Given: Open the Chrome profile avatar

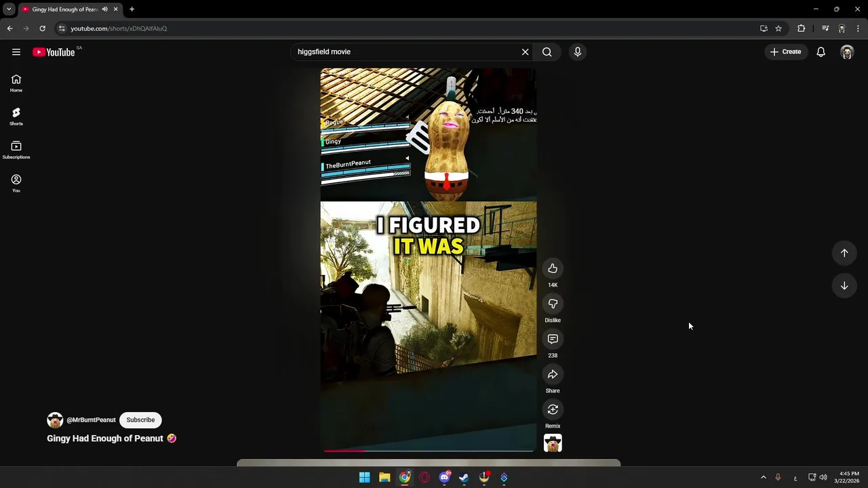Looking at the screenshot, I should 842,28.
